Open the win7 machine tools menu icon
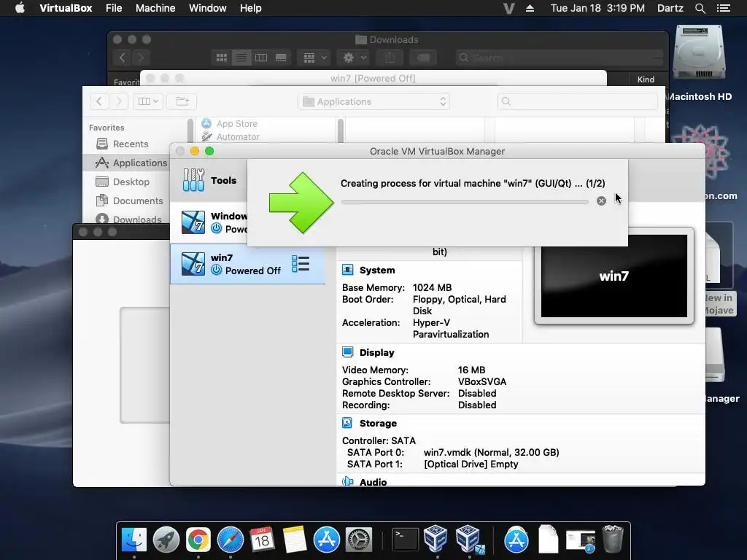The width and height of the screenshot is (747, 560). 301,264
